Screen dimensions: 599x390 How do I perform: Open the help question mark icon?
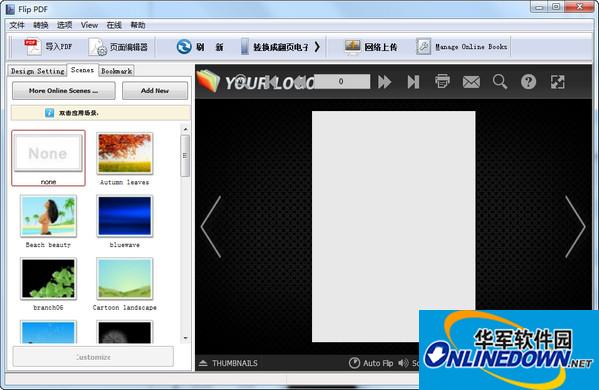tap(528, 82)
